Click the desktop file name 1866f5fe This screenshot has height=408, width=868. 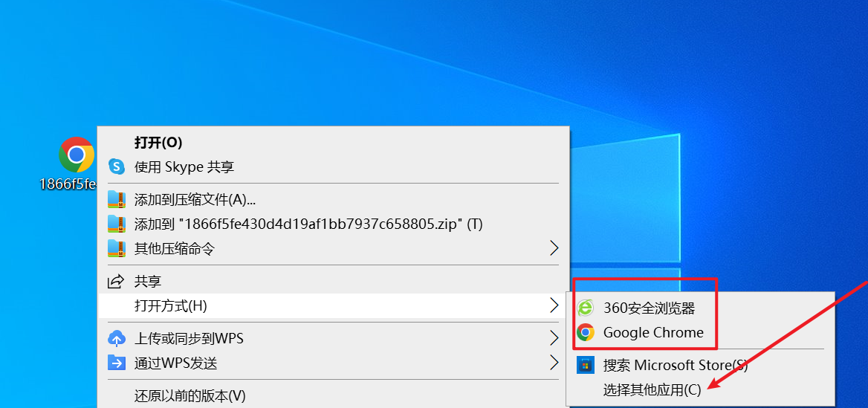68,184
